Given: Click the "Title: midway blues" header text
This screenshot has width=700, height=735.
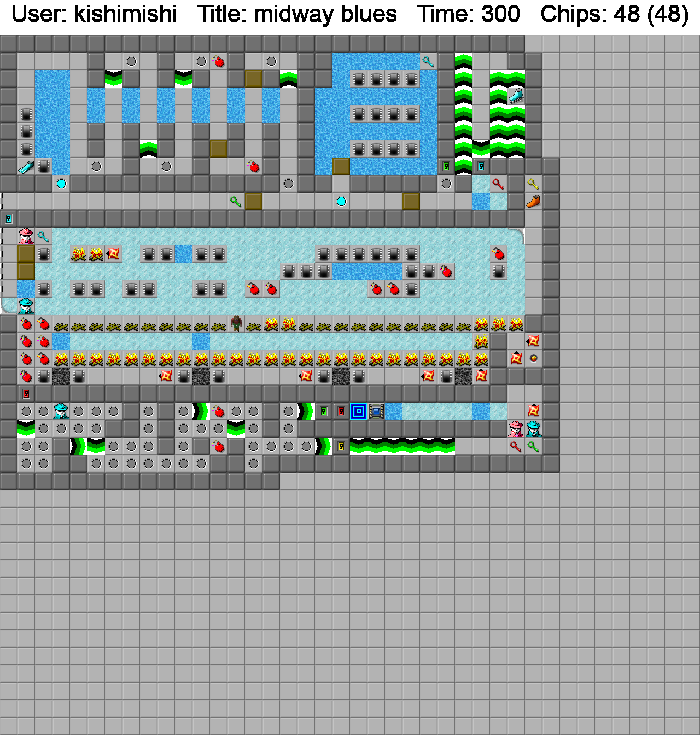Looking at the screenshot, I should pyautogui.click(x=297, y=14).
